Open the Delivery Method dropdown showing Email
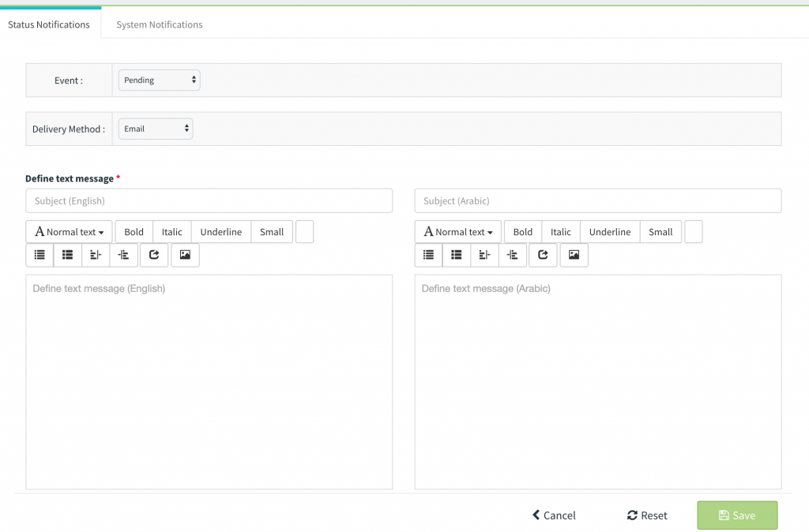Viewport: 809px width, 532px height. 156,129
